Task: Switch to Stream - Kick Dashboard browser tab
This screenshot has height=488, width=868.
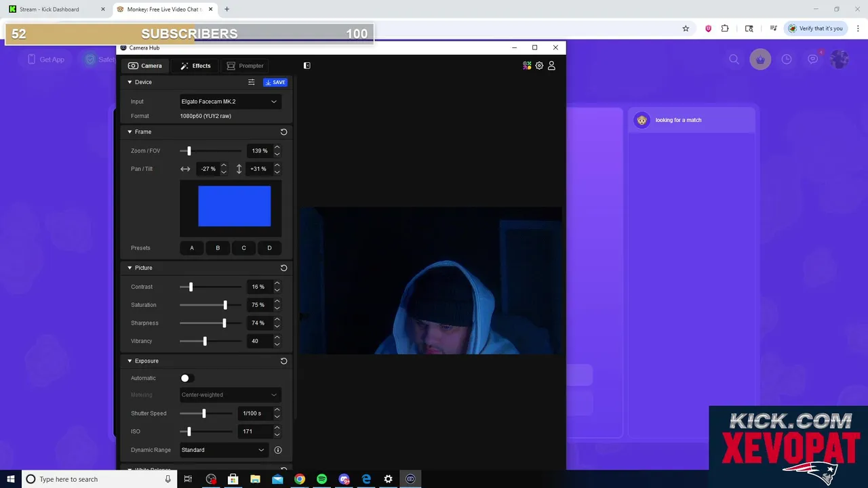Action: (x=56, y=9)
